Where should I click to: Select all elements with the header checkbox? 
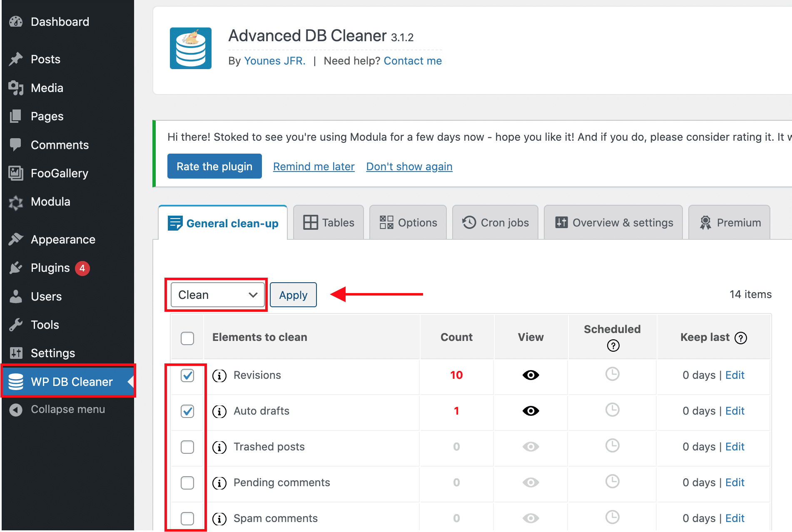pos(187,338)
